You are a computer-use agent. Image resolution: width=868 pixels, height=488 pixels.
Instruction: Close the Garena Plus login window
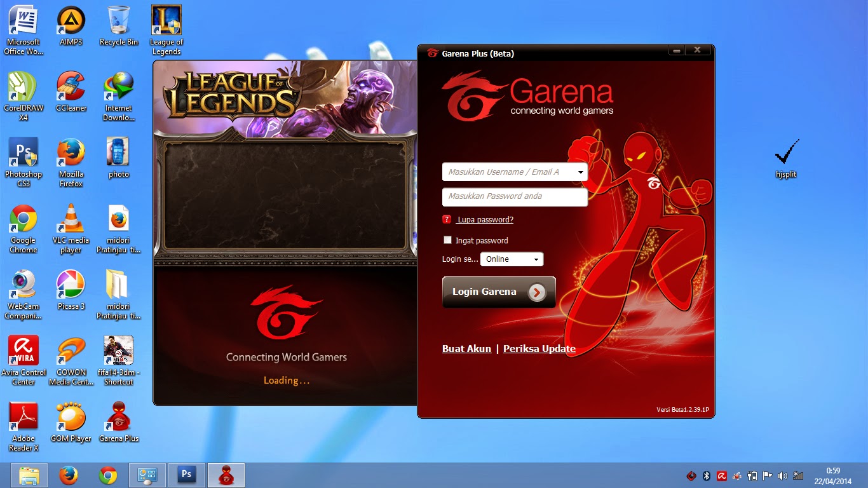coord(697,50)
